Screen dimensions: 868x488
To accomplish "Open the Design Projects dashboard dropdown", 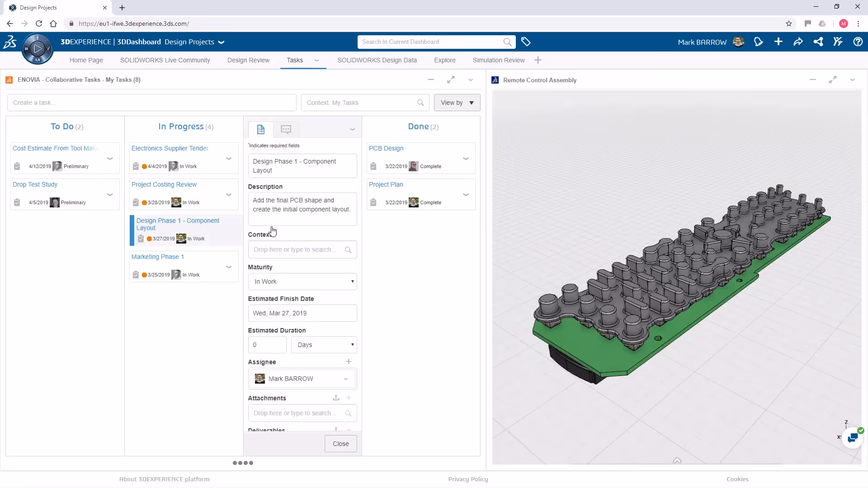I will [221, 42].
